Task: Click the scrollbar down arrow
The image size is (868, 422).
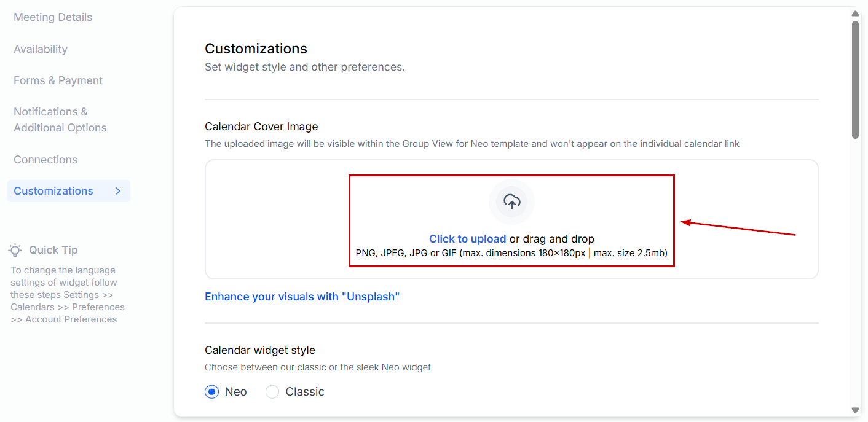Action: 855,410
